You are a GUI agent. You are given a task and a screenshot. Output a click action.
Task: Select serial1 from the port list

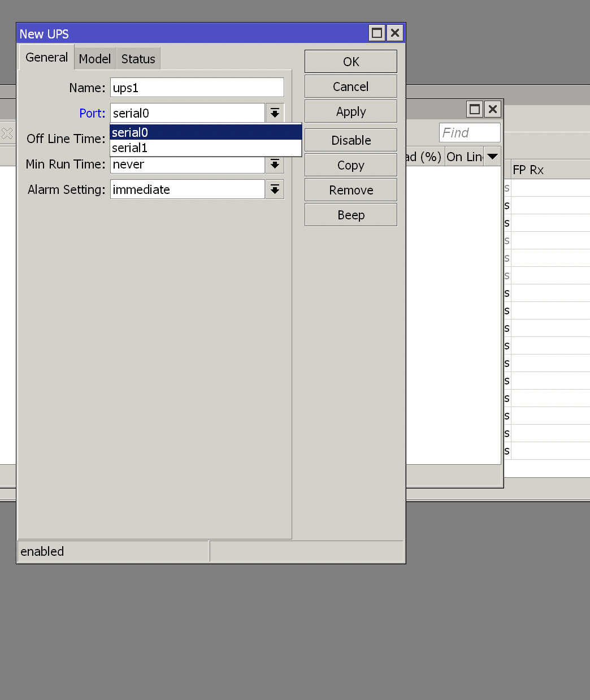coord(170,148)
